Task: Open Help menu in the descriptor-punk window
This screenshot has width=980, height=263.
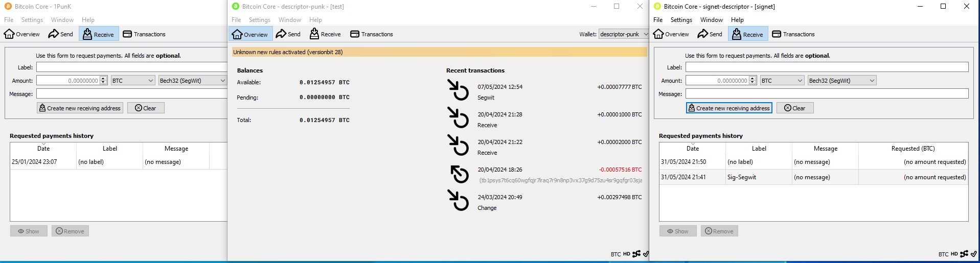Action: 315,20
